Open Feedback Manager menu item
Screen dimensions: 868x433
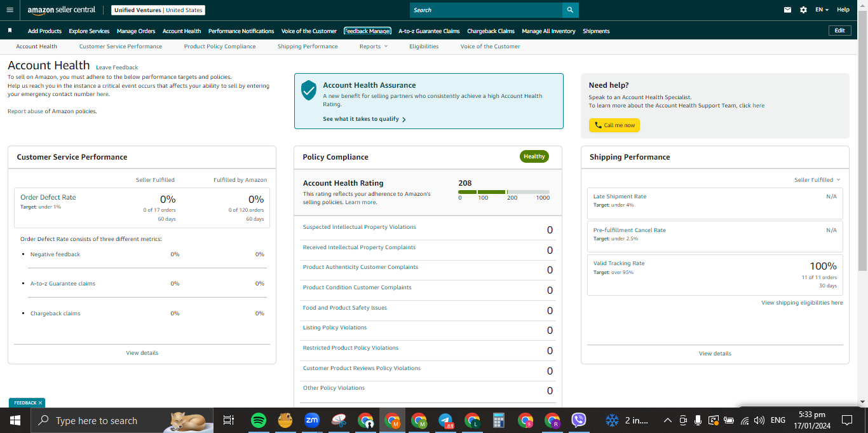[x=367, y=31]
